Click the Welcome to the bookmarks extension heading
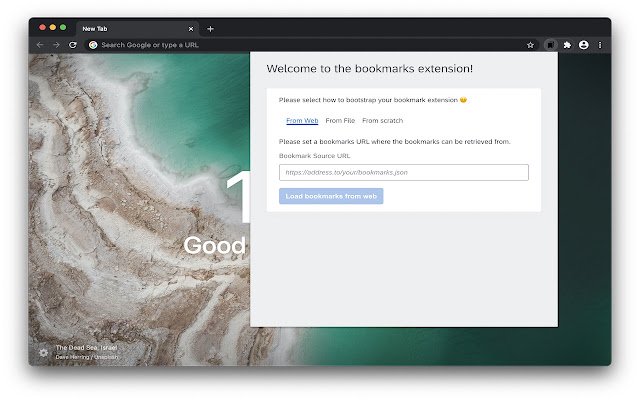Viewport: 640px width, 400px height. [x=369, y=69]
